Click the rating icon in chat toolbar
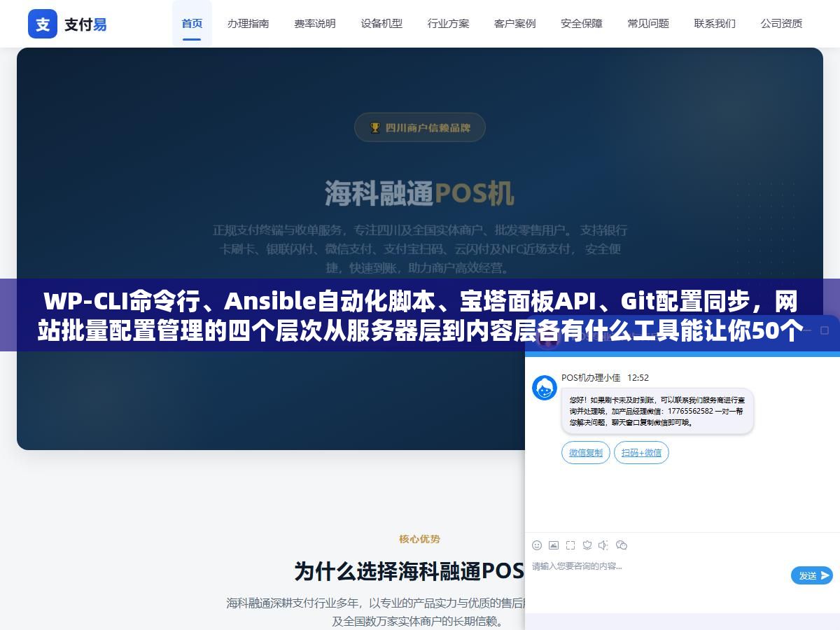The width and height of the screenshot is (840, 630). [x=587, y=545]
